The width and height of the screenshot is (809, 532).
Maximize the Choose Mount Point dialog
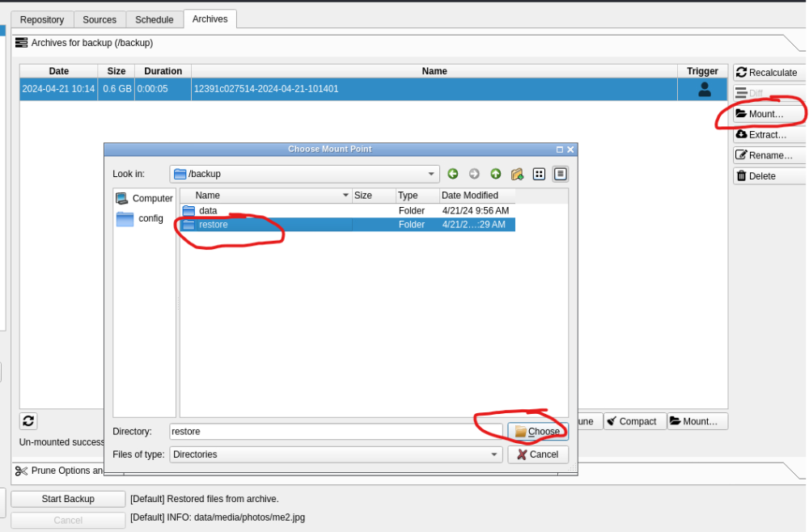click(559, 150)
